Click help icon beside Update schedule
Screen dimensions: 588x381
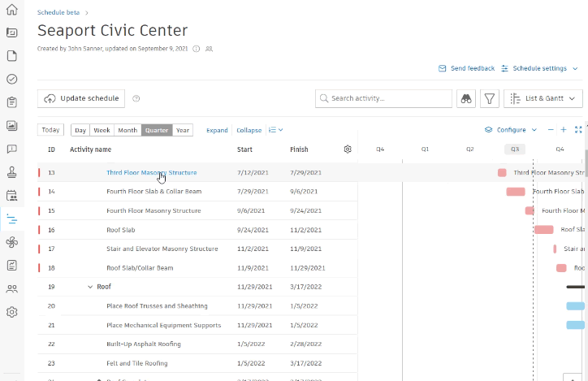[x=136, y=98]
